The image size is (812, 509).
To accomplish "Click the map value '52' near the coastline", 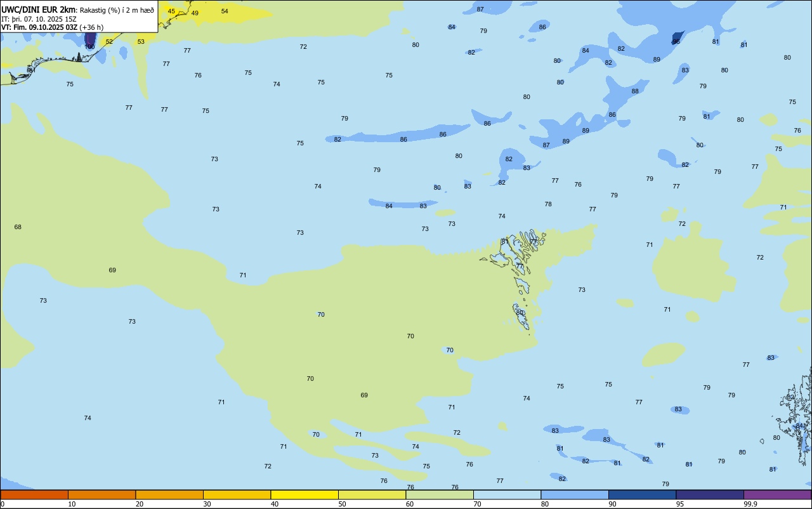I will 109,42.
